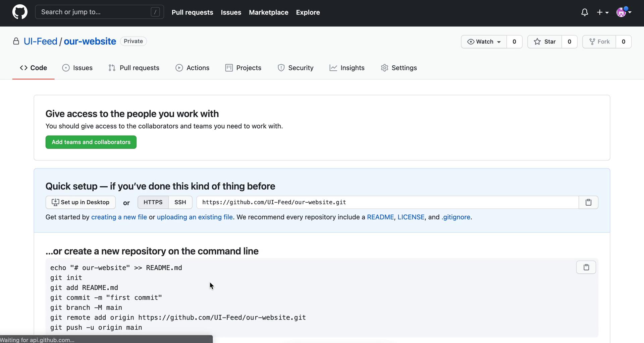This screenshot has height=343, width=644.
Task: Select the HTTPS clone option
Action: click(153, 202)
